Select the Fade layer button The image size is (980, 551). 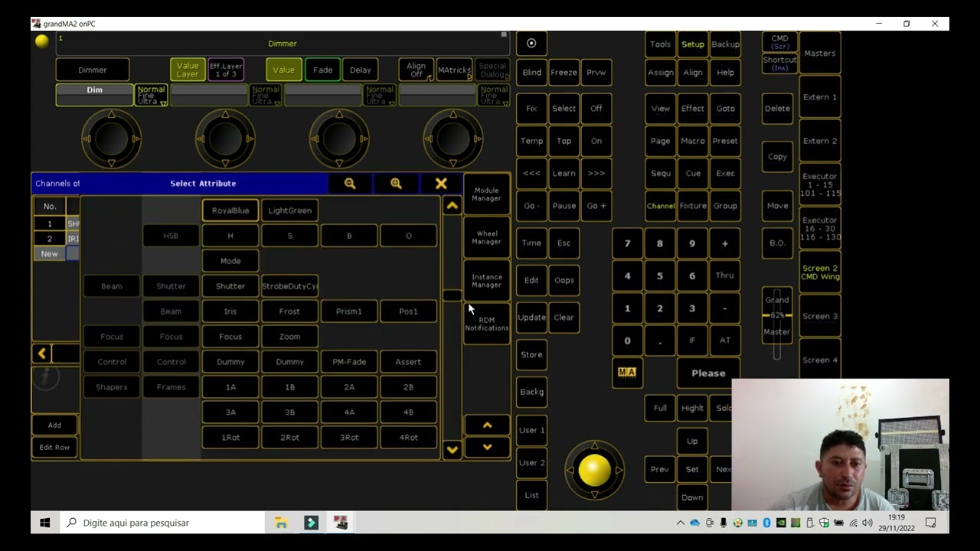pos(323,70)
